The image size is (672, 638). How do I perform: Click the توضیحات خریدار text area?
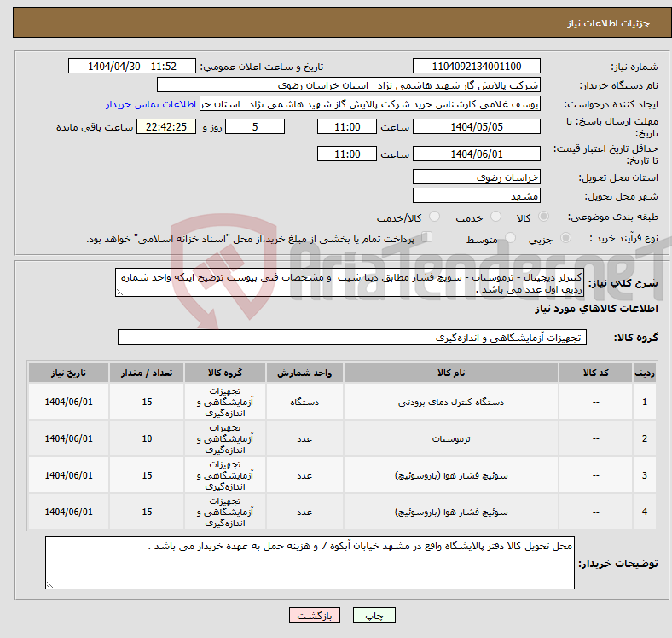click(x=310, y=563)
